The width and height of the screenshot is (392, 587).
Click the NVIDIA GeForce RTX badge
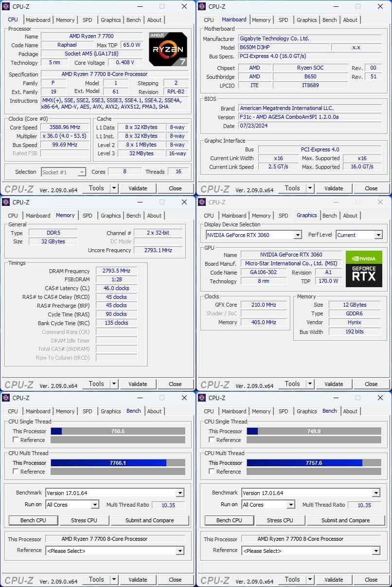pyautogui.click(x=363, y=269)
